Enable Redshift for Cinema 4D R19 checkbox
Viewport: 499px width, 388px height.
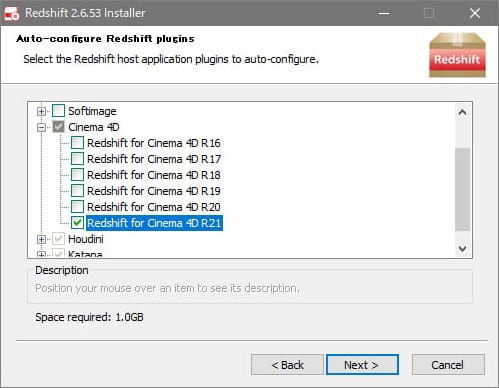(x=77, y=191)
